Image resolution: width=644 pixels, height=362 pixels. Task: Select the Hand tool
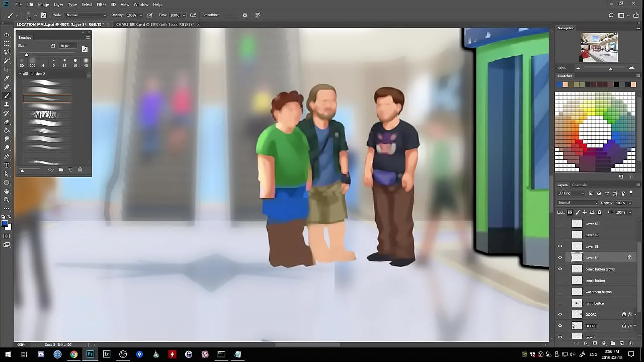(7, 191)
